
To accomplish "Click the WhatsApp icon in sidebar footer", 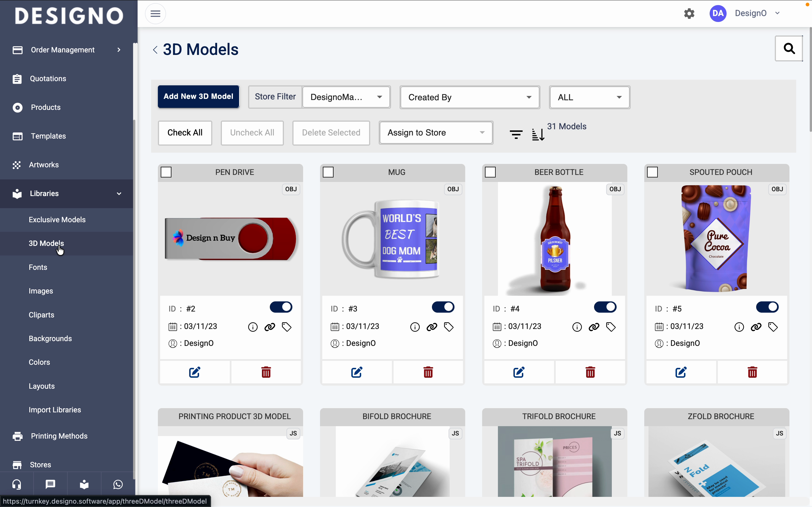I will tap(118, 484).
